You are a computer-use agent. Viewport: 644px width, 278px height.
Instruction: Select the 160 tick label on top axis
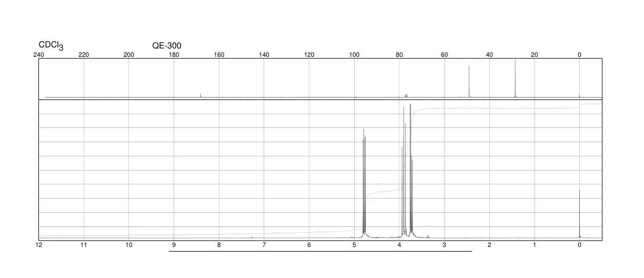point(219,55)
